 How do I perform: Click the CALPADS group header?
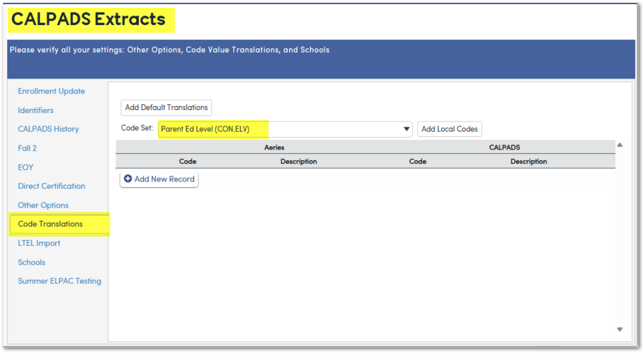coord(505,148)
